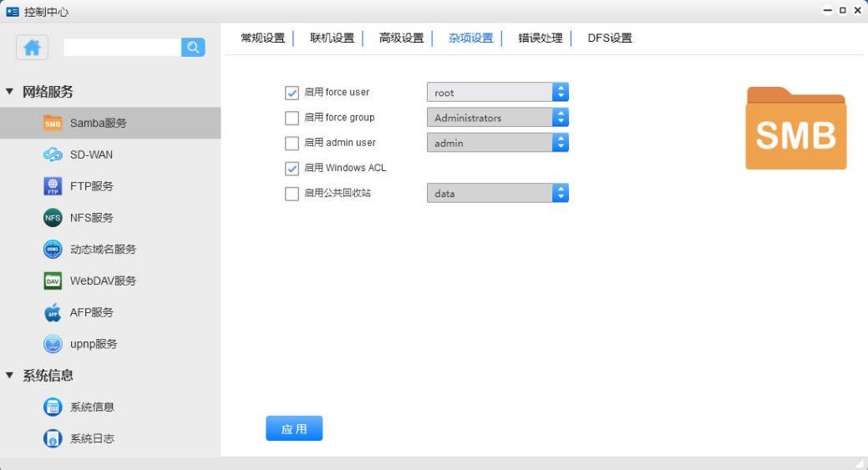Switch to the DFS设置 tab
Image resolution: width=868 pixels, height=470 pixels.
(x=609, y=38)
